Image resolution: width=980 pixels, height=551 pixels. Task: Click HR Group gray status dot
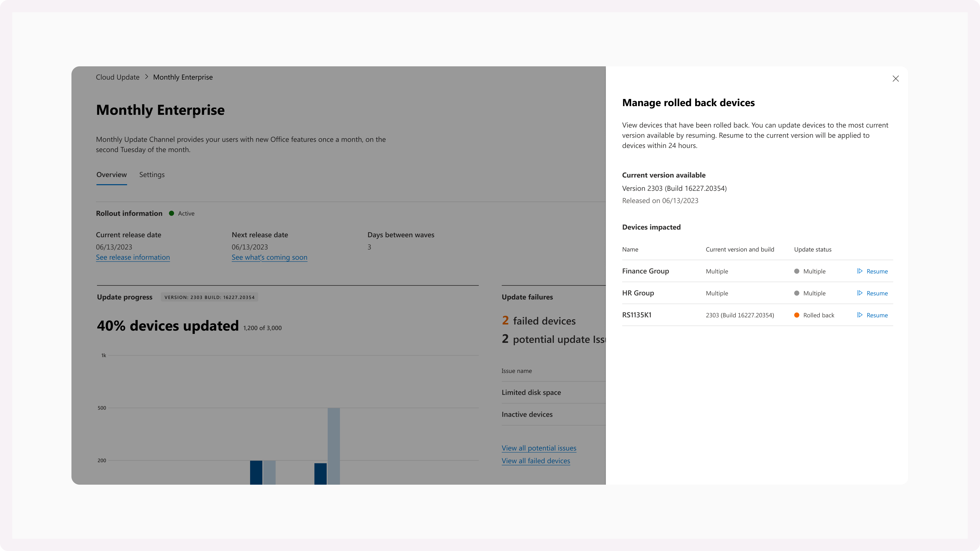click(x=797, y=293)
